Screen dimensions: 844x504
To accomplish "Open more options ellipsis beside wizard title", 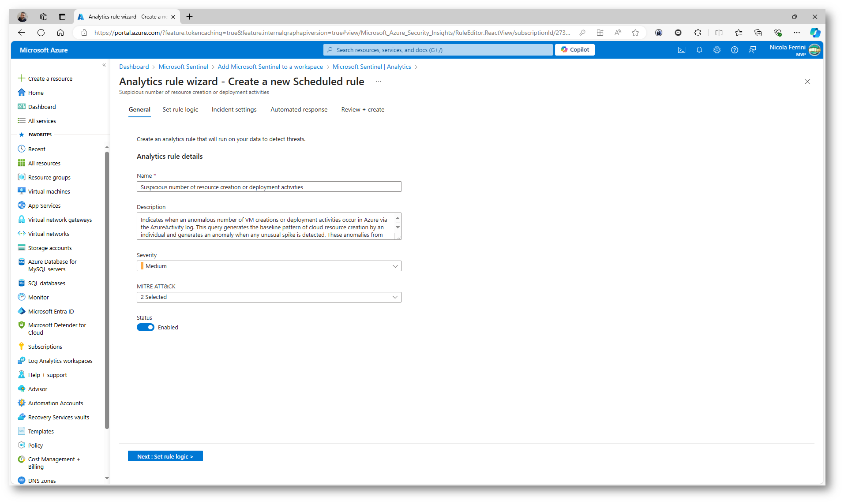I will 379,82.
